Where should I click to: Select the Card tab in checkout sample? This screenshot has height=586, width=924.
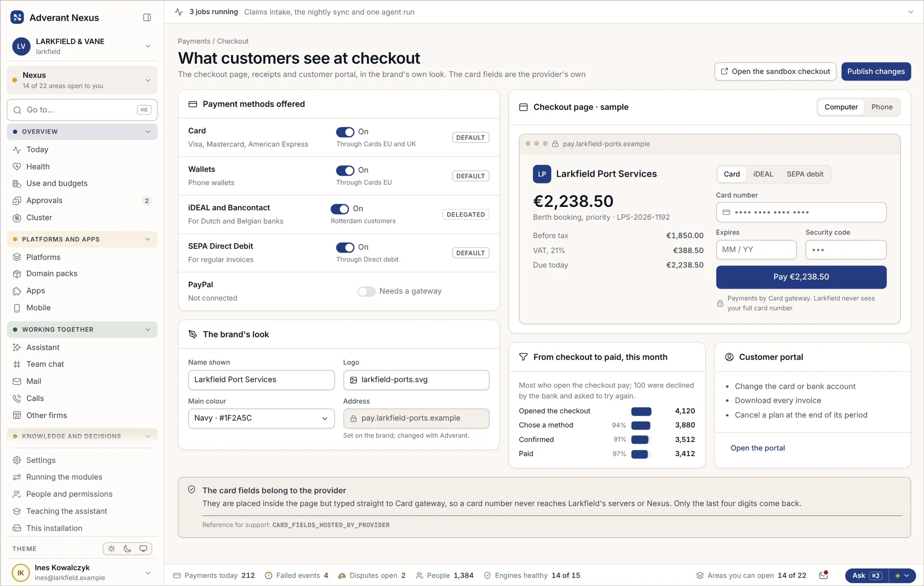[731, 174]
